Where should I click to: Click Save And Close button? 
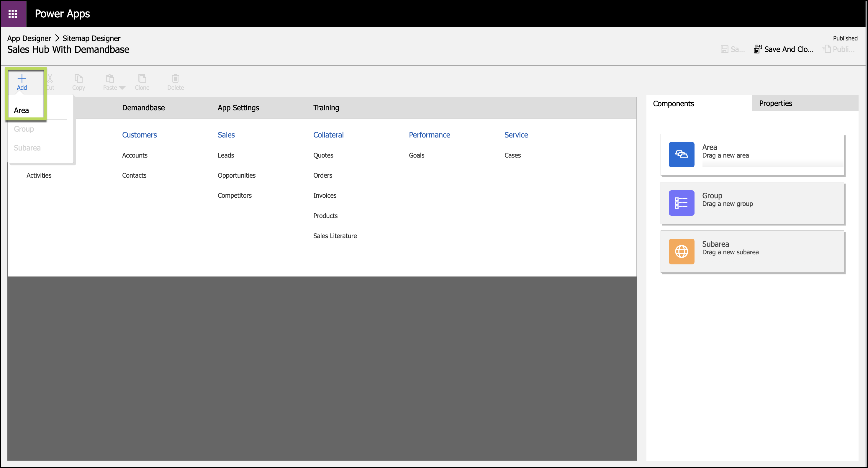pyautogui.click(x=784, y=49)
